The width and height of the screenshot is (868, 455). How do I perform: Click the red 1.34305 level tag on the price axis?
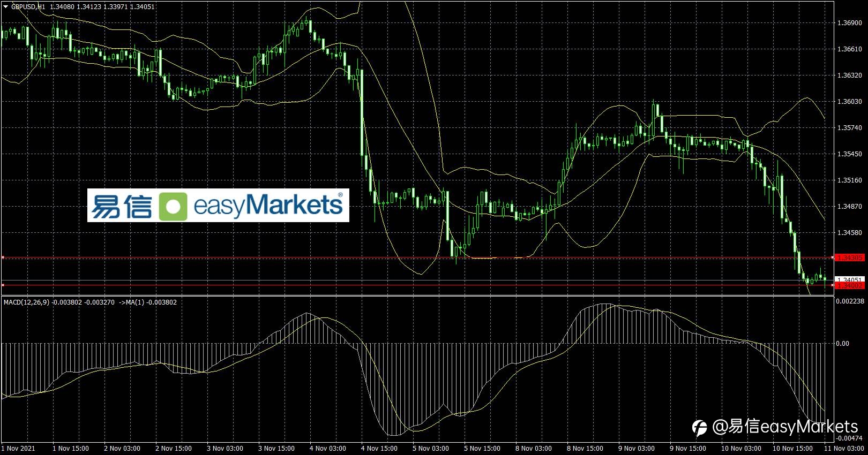coord(850,258)
